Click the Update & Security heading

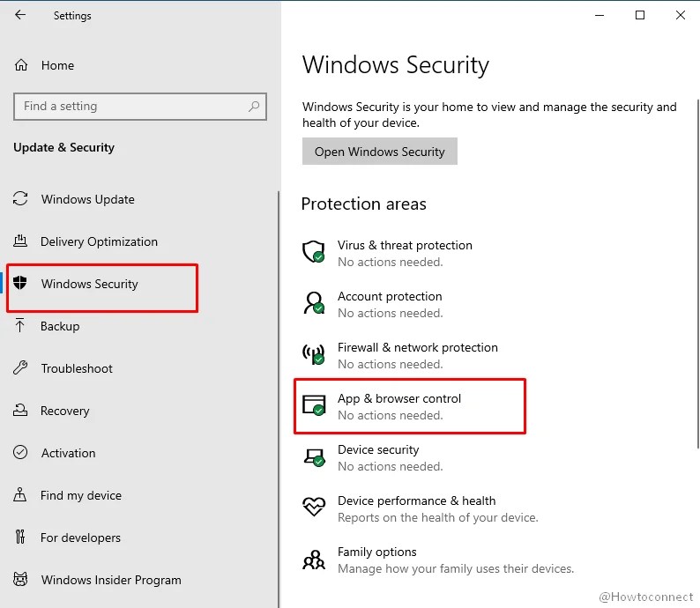[x=63, y=147]
